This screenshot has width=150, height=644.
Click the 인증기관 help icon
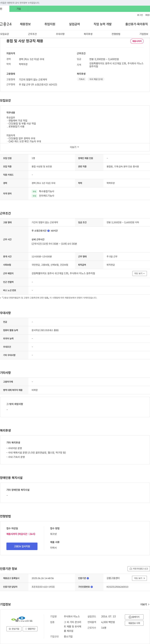88,578
